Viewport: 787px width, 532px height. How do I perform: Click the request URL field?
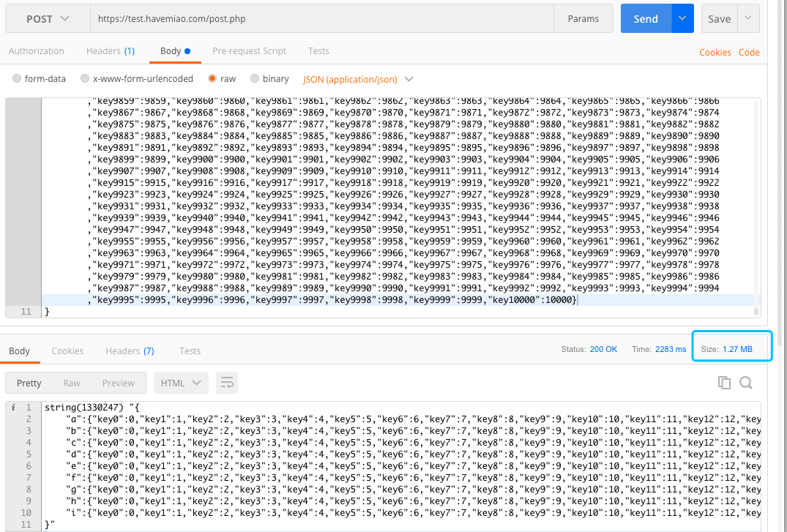(x=321, y=18)
